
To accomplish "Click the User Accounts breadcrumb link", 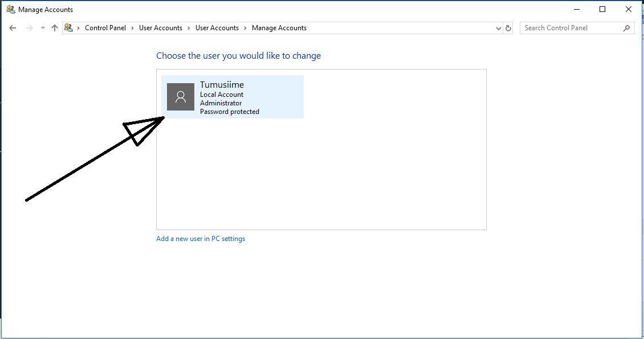I will 161,27.
